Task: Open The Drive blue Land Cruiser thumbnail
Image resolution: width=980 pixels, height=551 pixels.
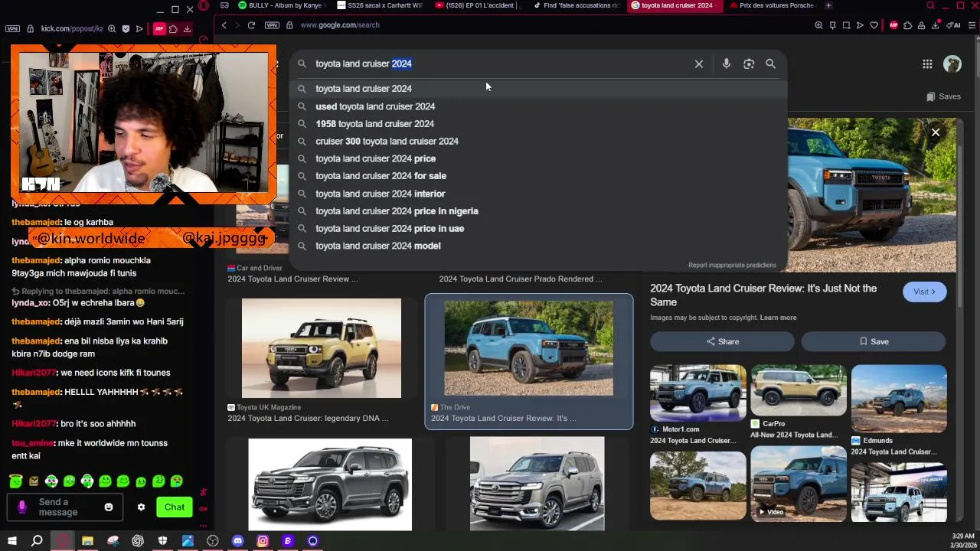Action: click(x=529, y=348)
